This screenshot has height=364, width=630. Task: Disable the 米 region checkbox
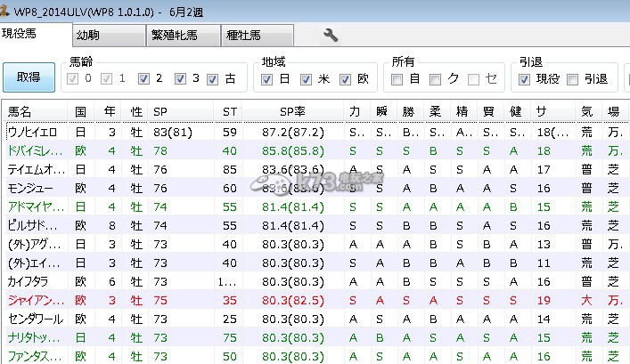coord(307,79)
